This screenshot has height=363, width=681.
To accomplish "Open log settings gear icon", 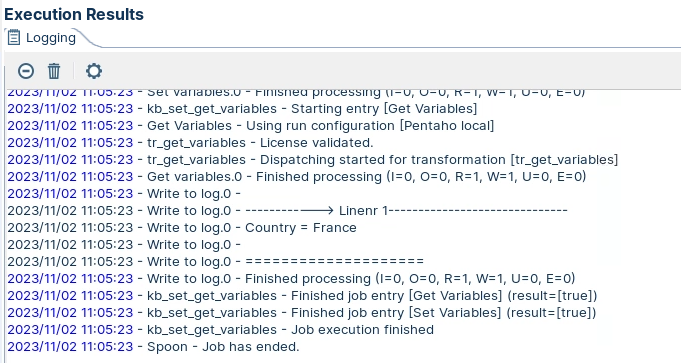I will coord(94,71).
